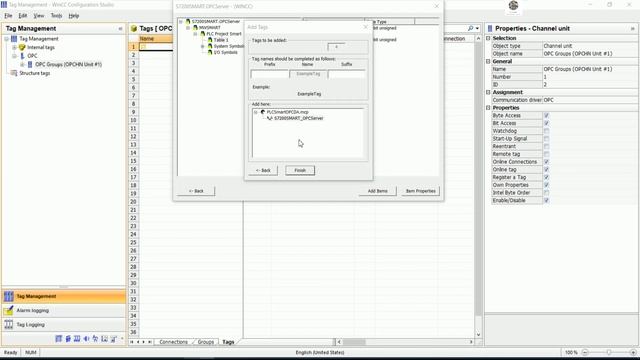
Task: Click the Tag Logging editor icon
Action: [x=9, y=325]
